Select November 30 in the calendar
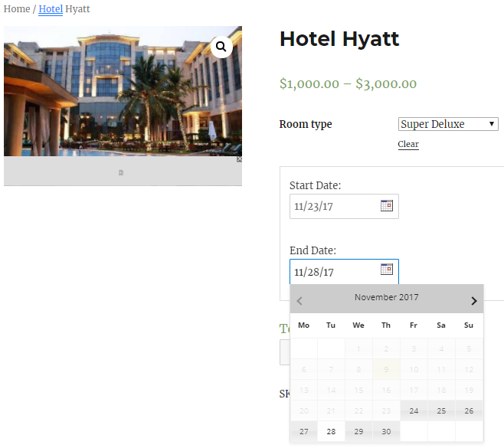This screenshot has width=504, height=448. pos(386,431)
